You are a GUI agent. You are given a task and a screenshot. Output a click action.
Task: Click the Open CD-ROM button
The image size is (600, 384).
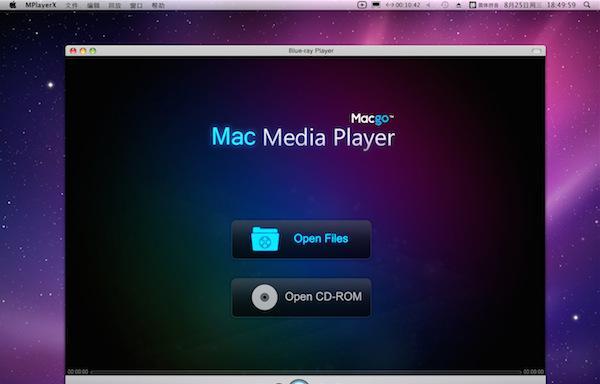(301, 297)
